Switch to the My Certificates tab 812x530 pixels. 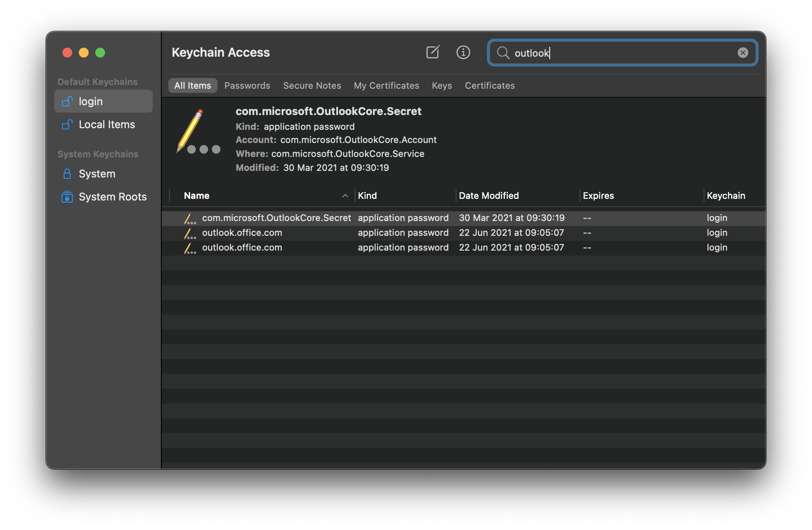(386, 85)
